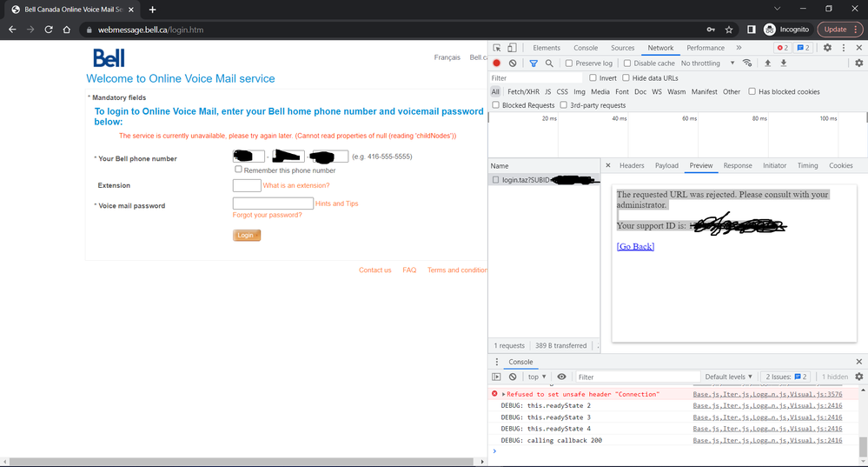The image size is (868, 467).
Task: Open the network search magnifier
Action: click(549, 63)
